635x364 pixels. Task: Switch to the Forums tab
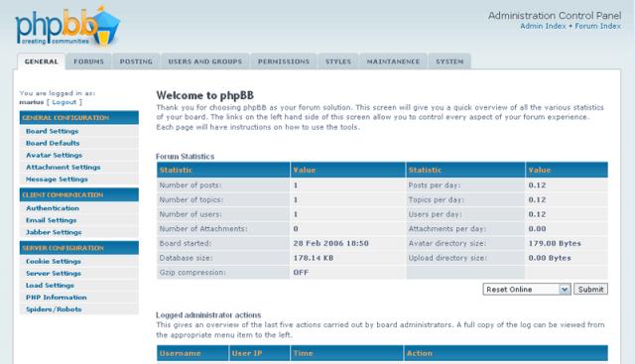pos(88,61)
